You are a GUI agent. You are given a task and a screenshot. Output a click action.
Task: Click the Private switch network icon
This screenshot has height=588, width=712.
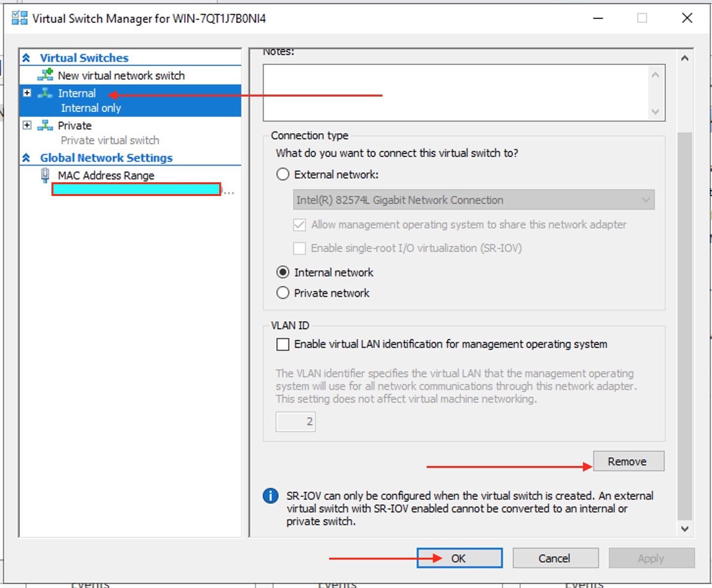coord(45,125)
